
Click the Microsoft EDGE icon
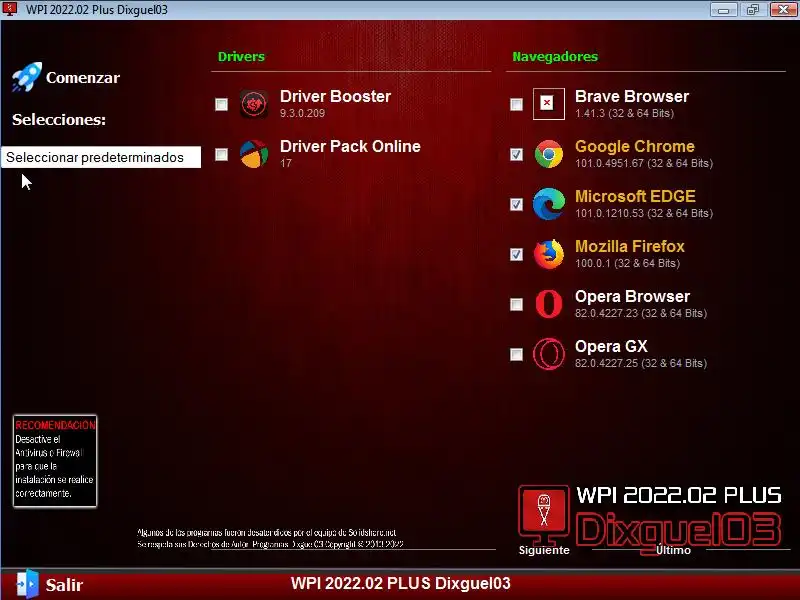tap(548, 204)
